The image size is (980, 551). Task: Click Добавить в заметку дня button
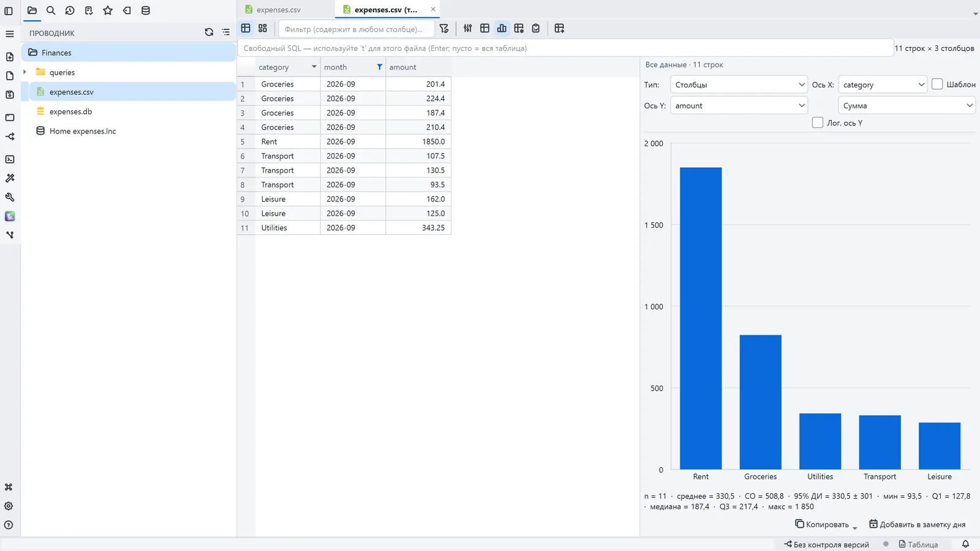918,525
